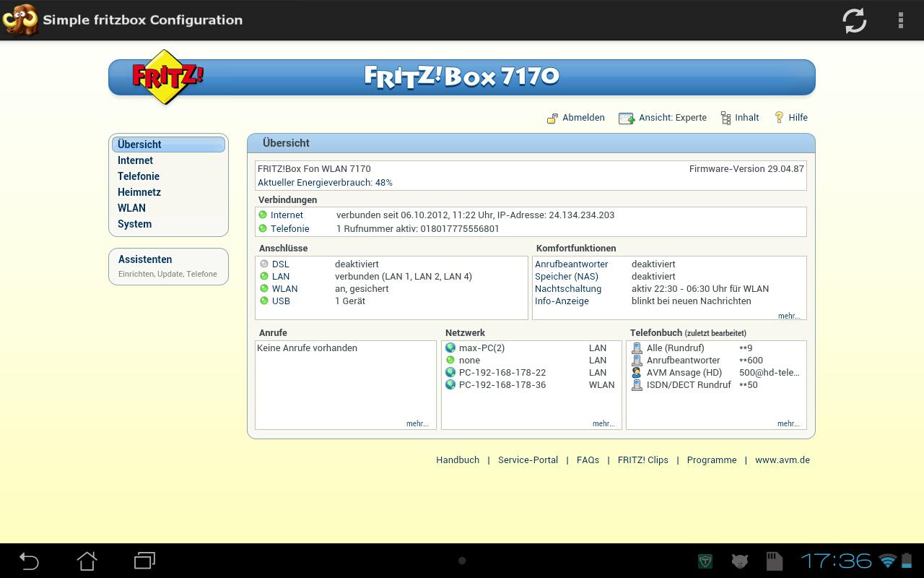Screen dimensions: 924x578
Task: Click the Hilfe lightbulb icon
Action: (779, 118)
